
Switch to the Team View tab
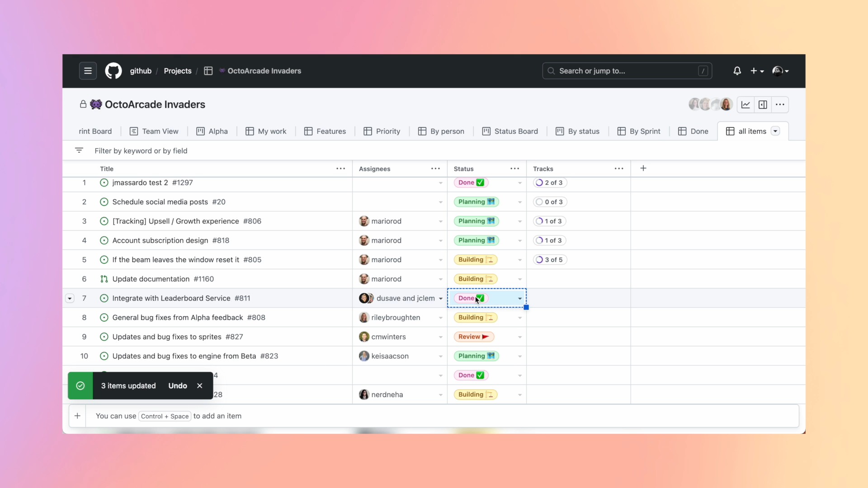click(154, 131)
